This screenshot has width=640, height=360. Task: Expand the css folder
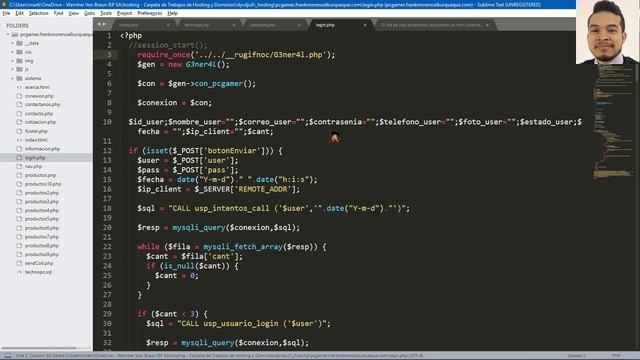13,52
